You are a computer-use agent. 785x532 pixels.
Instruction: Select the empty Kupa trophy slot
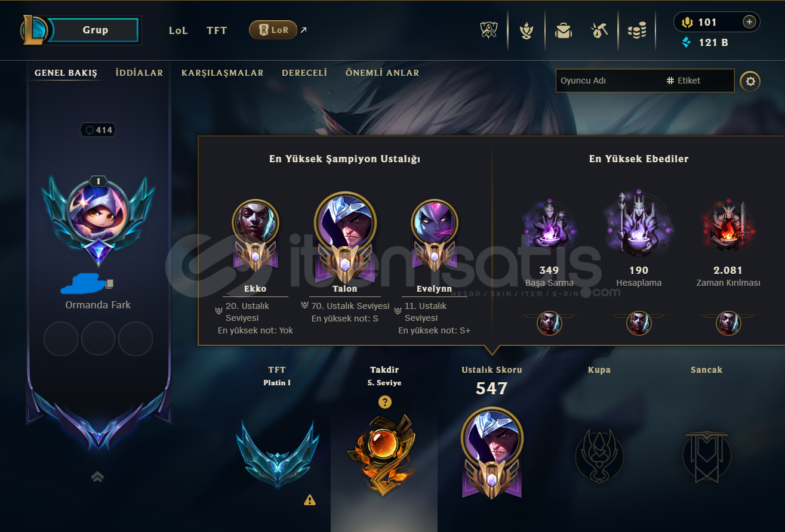[599, 457]
